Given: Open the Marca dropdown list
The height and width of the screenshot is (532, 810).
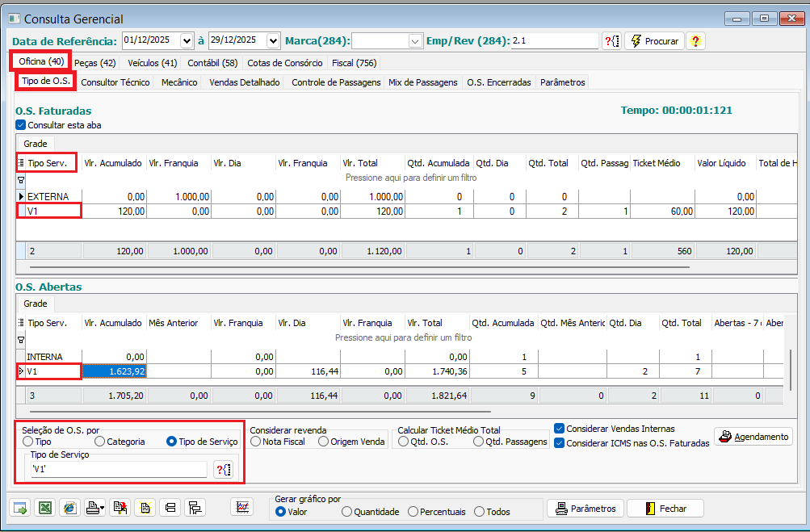Looking at the screenshot, I should point(415,40).
